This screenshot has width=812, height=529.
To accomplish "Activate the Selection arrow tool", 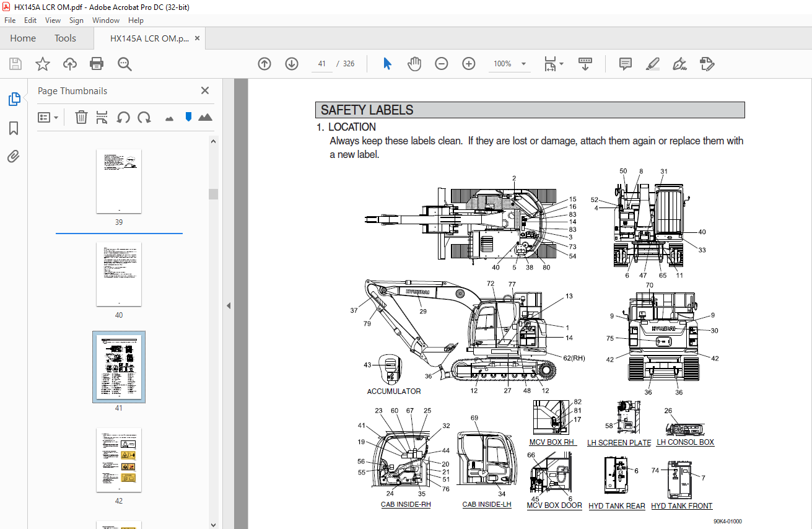I will tap(387, 64).
